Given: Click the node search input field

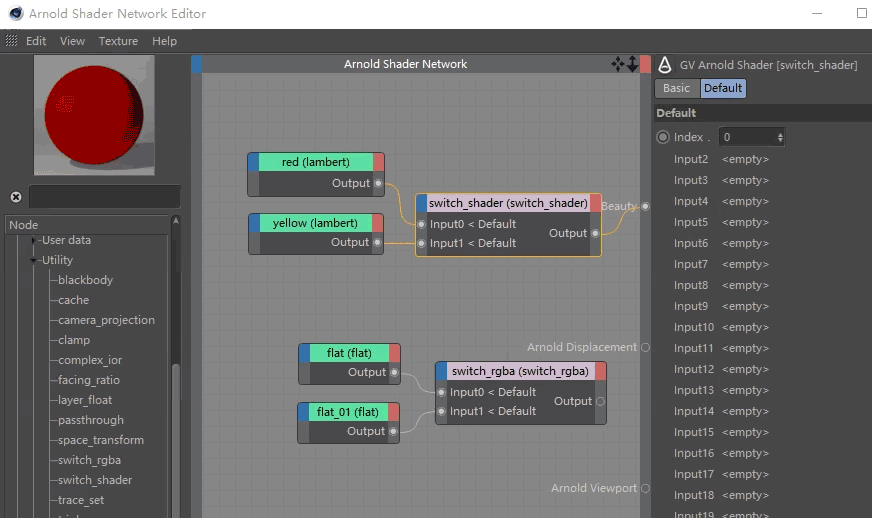Looking at the screenshot, I should pyautogui.click(x=105, y=197).
